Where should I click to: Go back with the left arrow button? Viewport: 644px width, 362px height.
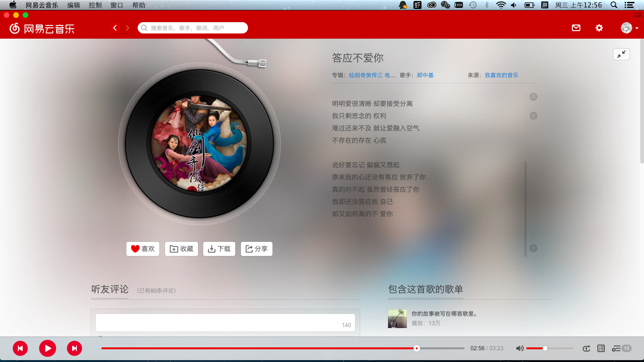[115, 28]
